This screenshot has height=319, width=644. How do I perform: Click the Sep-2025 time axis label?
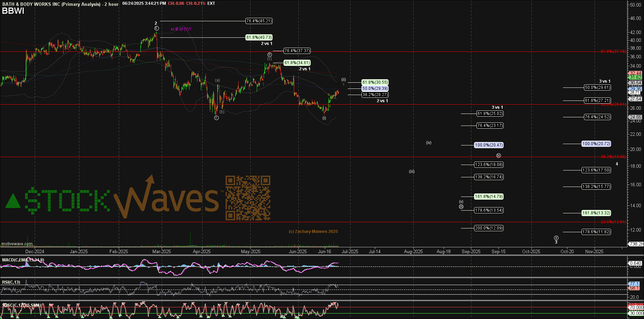coord(471,251)
